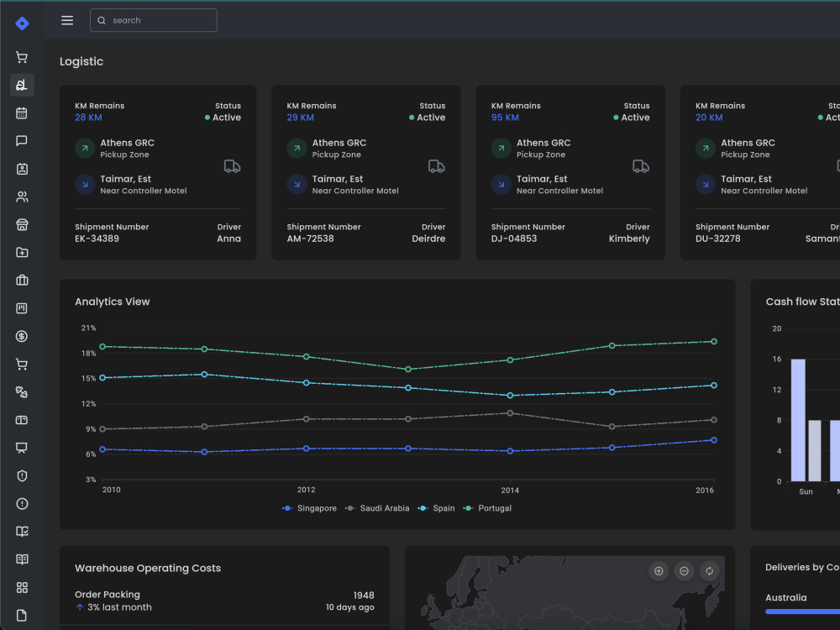Image resolution: width=840 pixels, height=630 pixels.
Task: Open the calendar sidebar icon
Action: (x=22, y=113)
